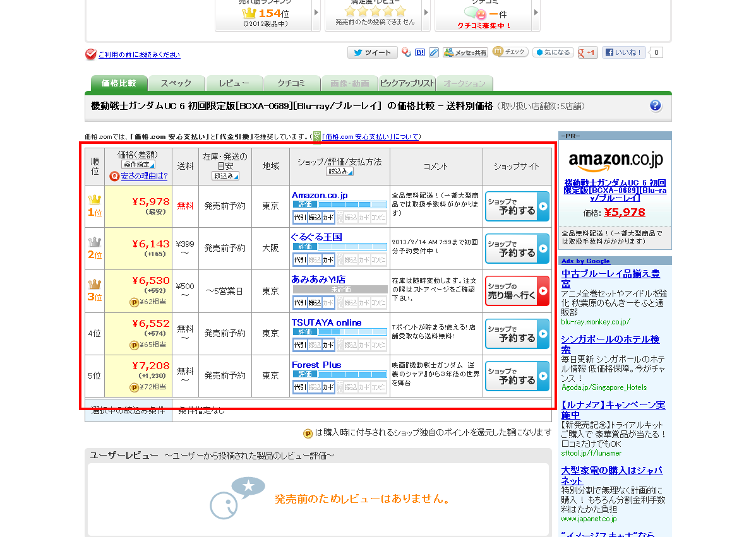Click ぐるぐる王国 評価 rating bar
756x537 pixels.
(x=340, y=247)
